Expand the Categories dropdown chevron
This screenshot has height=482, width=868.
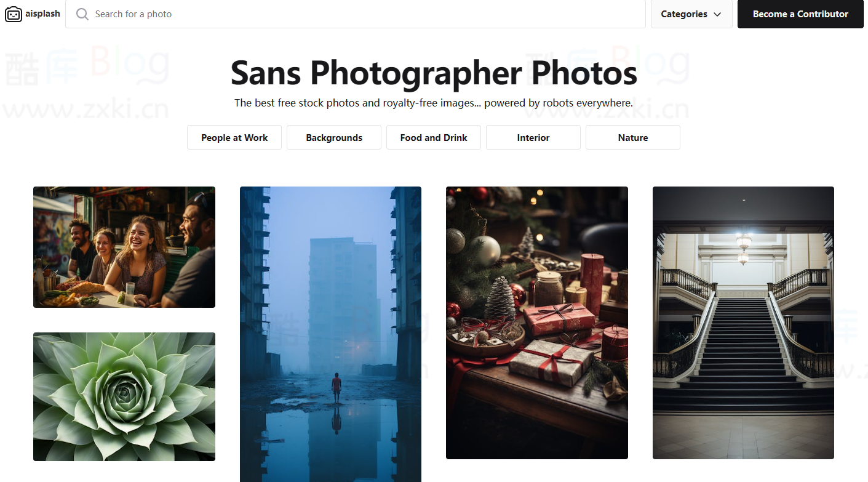717,14
